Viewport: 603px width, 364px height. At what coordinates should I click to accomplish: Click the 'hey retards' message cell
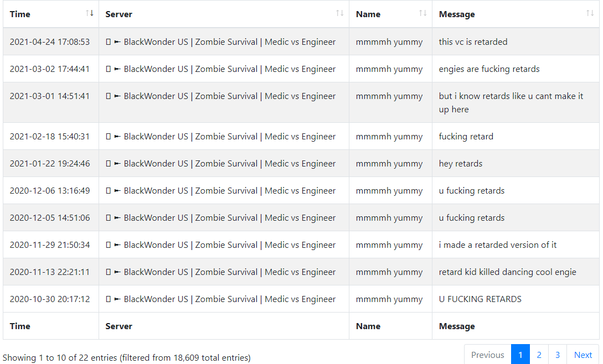tap(516, 163)
